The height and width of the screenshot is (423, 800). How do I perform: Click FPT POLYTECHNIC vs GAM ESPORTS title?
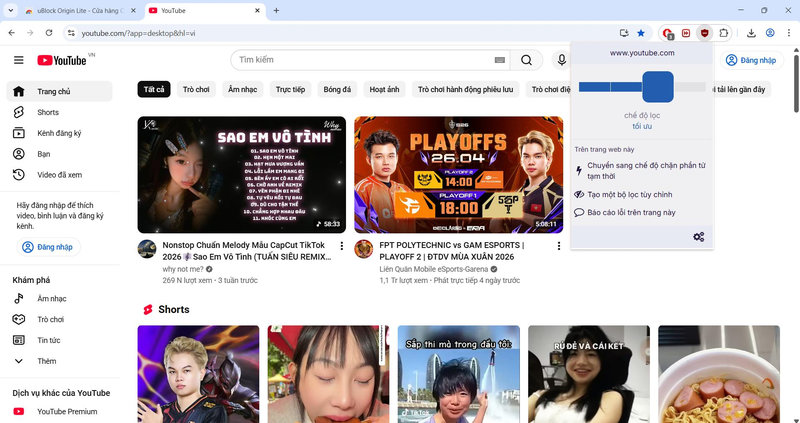click(452, 251)
